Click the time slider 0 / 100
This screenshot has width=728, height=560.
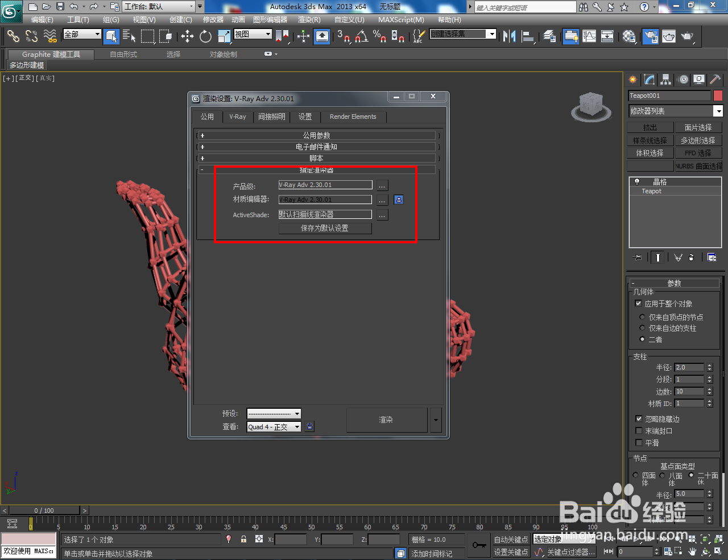(x=44, y=511)
